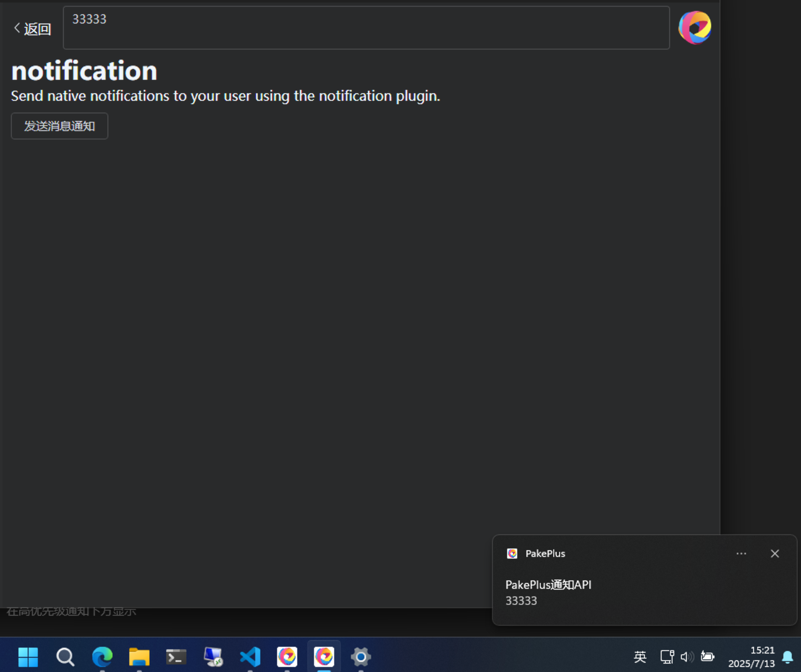Open the Terminal from taskbar
Image resolution: width=801 pixels, height=672 pixels.
coord(176,657)
